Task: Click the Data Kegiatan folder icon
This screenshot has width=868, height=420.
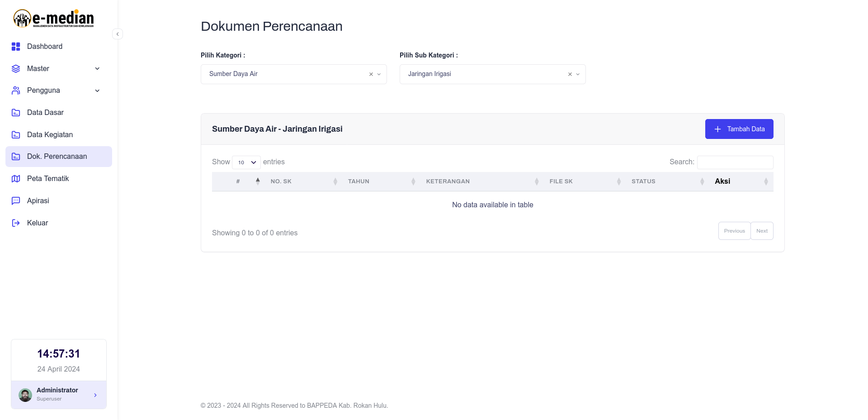Action: 16,135
